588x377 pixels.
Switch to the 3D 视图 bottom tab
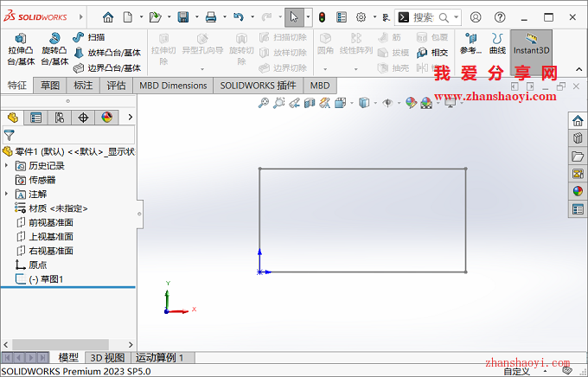click(x=107, y=357)
